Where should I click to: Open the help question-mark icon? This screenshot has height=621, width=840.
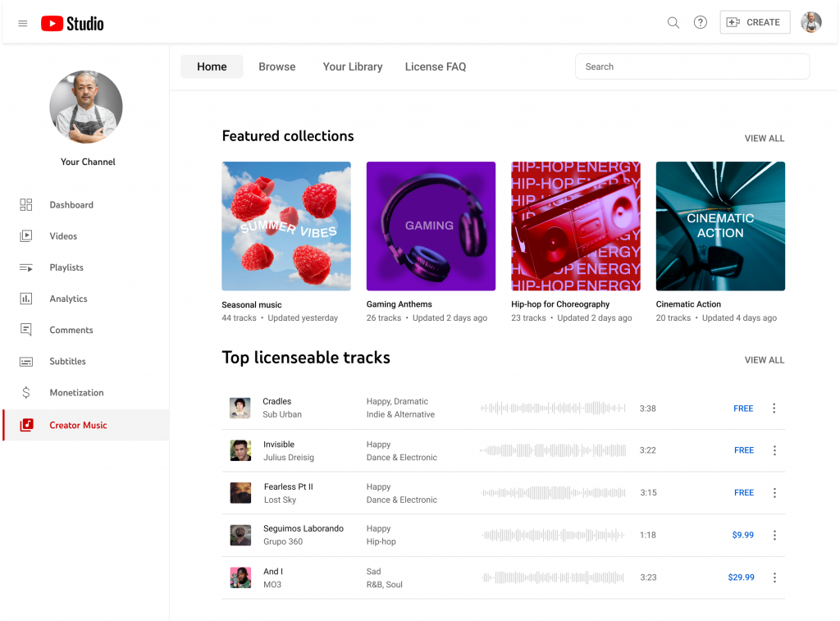click(700, 23)
